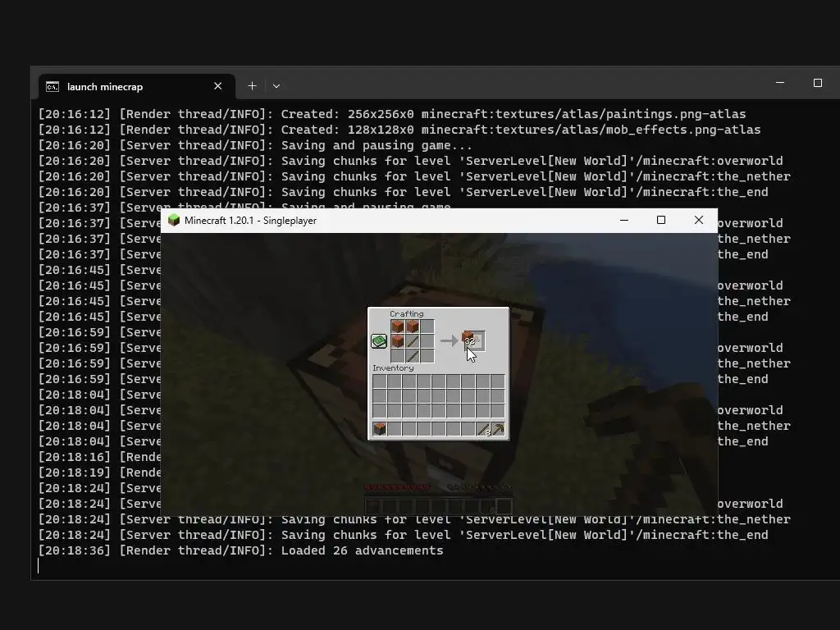This screenshot has width=840, height=630.
Task: Pick up the stick in the bottom-middle crafting slot
Action: coord(412,356)
